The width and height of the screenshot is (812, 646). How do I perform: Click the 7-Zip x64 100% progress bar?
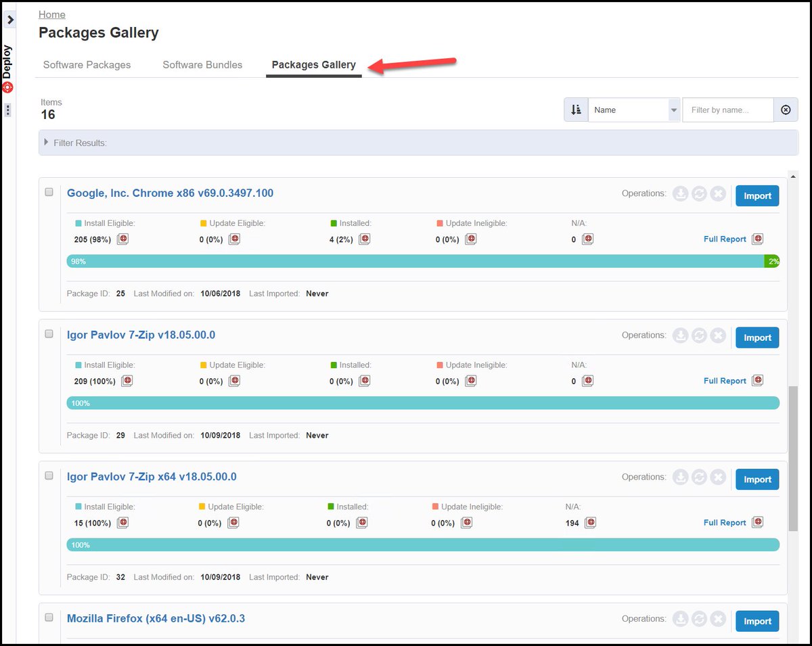423,545
